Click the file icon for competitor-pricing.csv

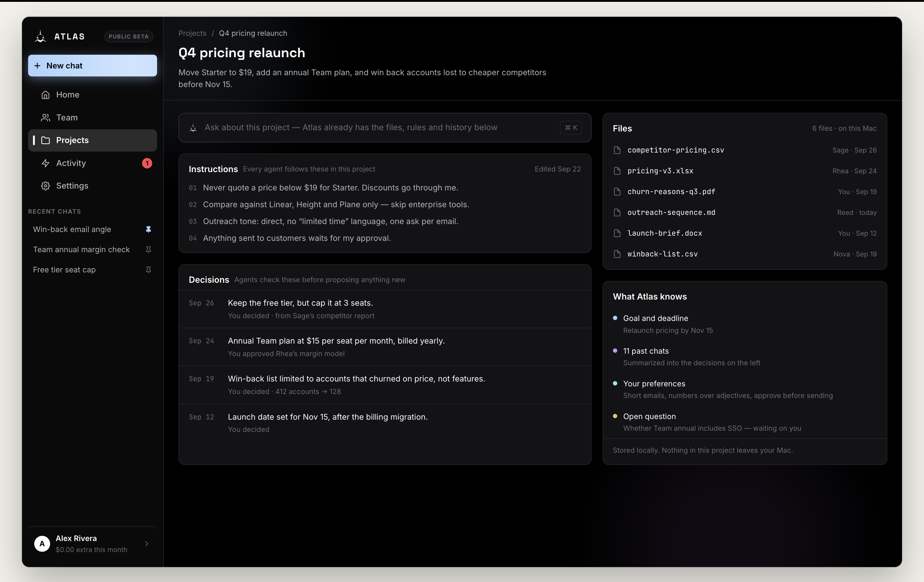pos(617,150)
